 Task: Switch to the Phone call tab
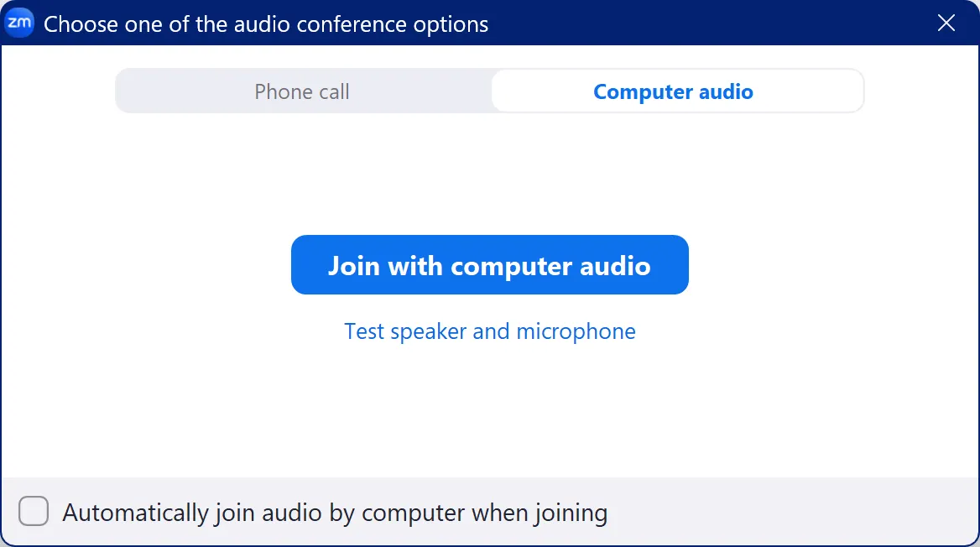302,91
